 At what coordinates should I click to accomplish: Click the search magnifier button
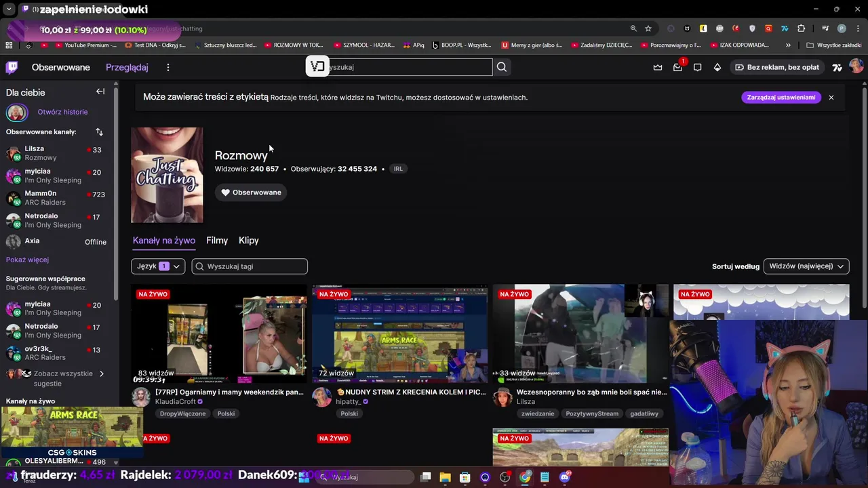pos(502,67)
